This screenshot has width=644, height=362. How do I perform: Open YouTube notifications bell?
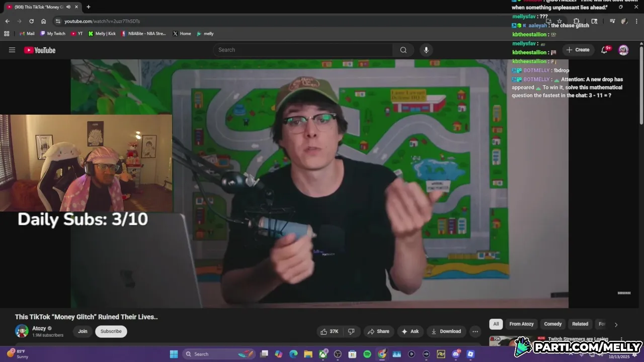coord(605,50)
